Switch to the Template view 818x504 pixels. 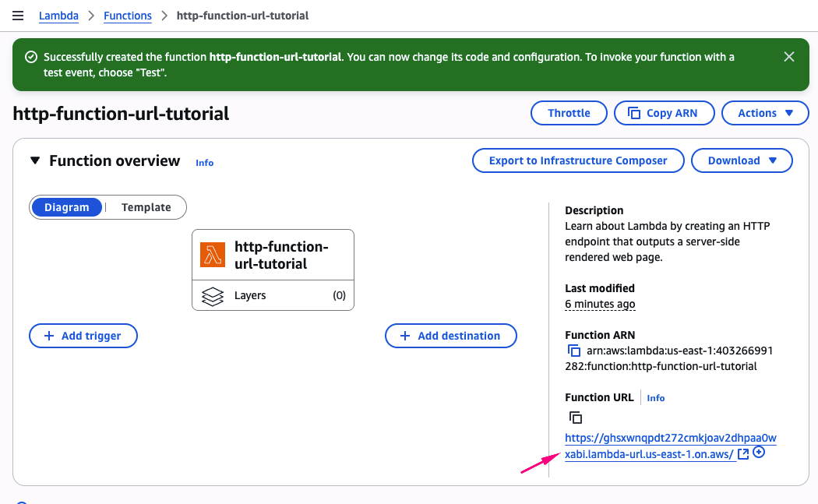pos(146,207)
